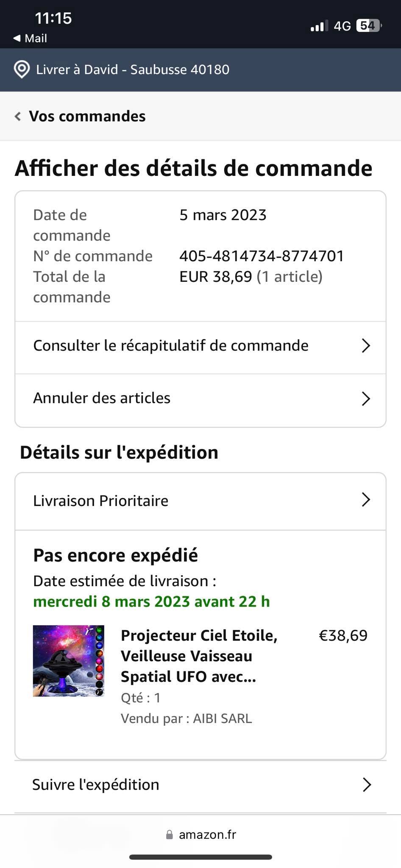
Task: Open Livraison Prioritaire details
Action: click(100, 501)
